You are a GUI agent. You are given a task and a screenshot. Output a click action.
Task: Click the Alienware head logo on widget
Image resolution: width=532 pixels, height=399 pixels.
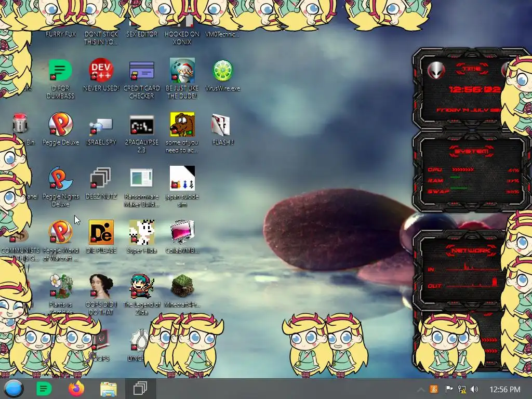[x=436, y=71]
